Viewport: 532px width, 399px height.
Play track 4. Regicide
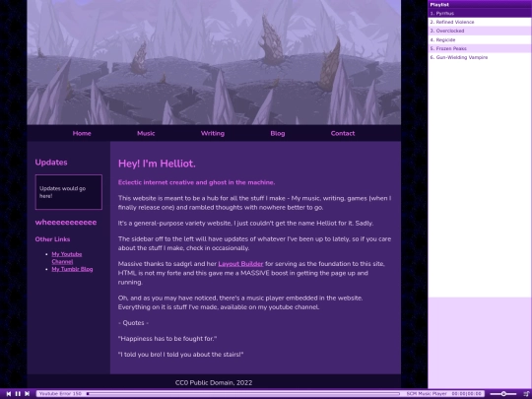coord(480,39)
